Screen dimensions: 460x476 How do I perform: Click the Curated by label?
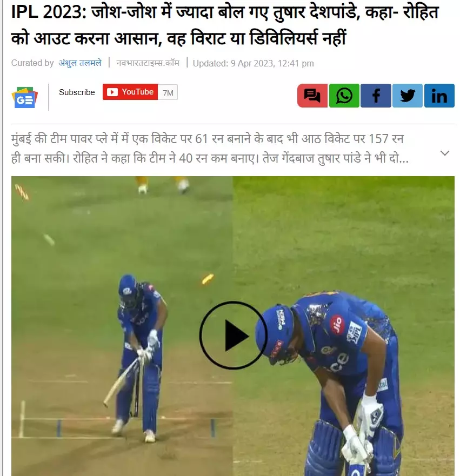click(32, 63)
